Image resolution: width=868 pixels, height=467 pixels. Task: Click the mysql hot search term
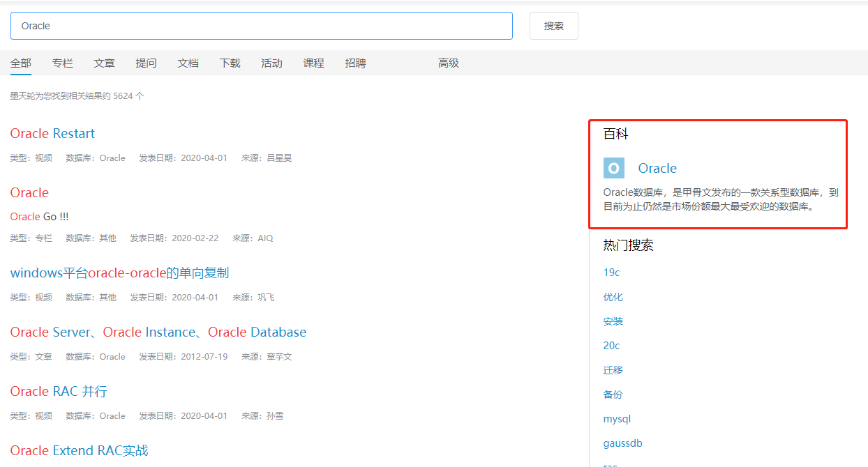[x=617, y=418]
